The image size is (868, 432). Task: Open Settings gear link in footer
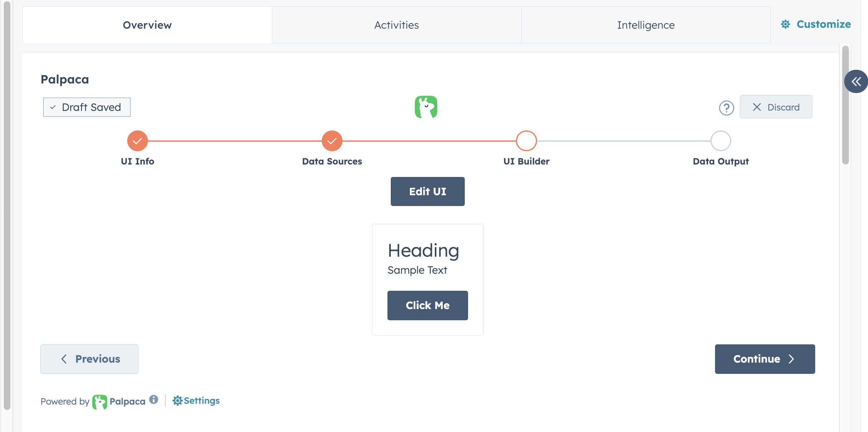click(x=196, y=401)
